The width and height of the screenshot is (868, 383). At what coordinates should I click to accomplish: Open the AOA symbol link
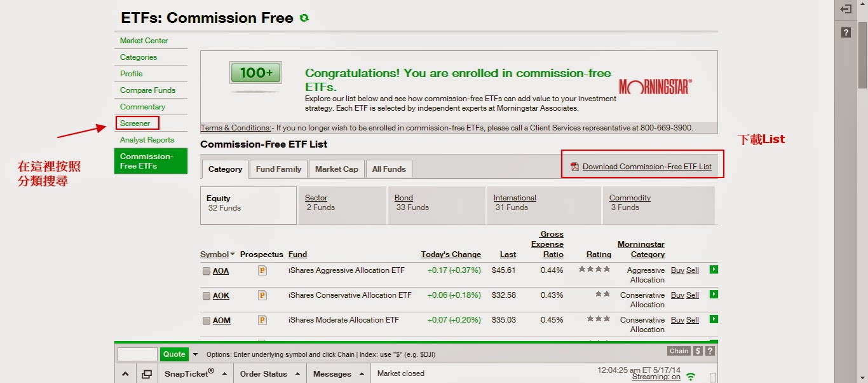pos(220,271)
